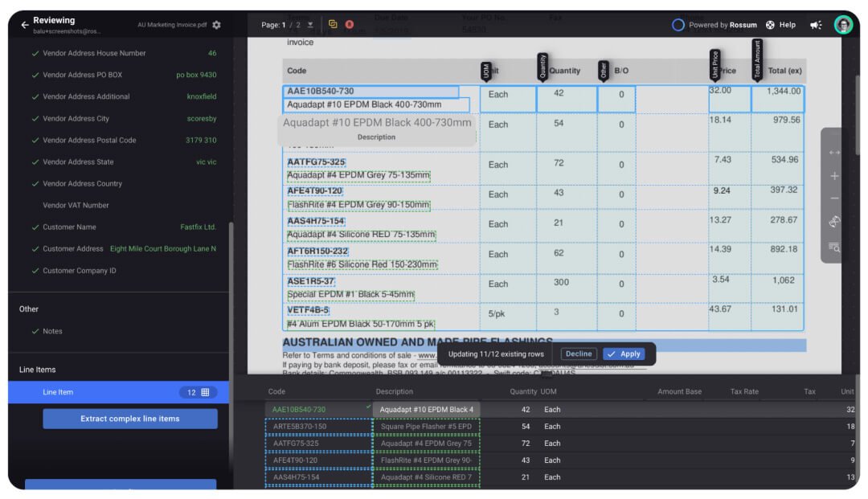The height and width of the screenshot is (499, 868).
Task: Toggle the checkmark for Vendor Address Postal Code
Action: click(35, 141)
